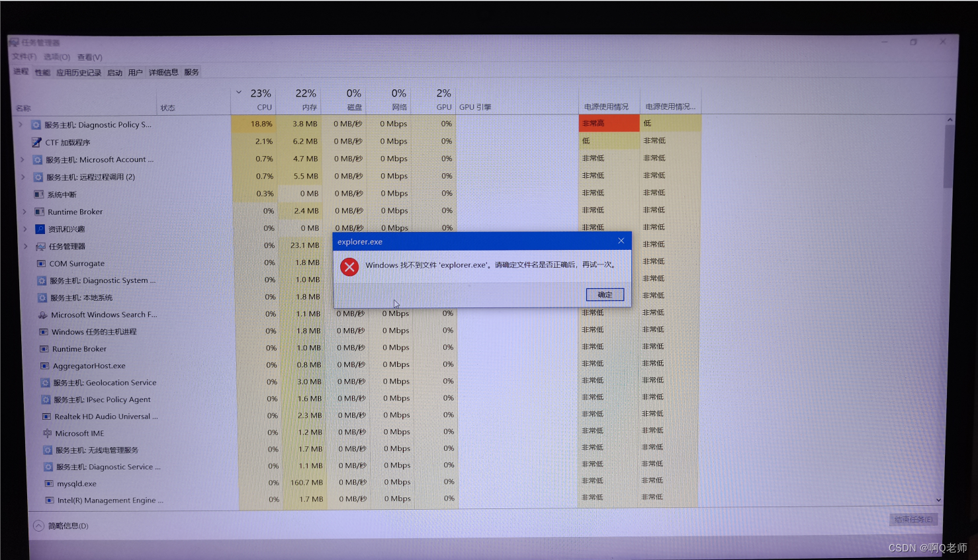The width and height of the screenshot is (978, 560).
Task: Click the scrollbar up arrow
Action: click(950, 120)
